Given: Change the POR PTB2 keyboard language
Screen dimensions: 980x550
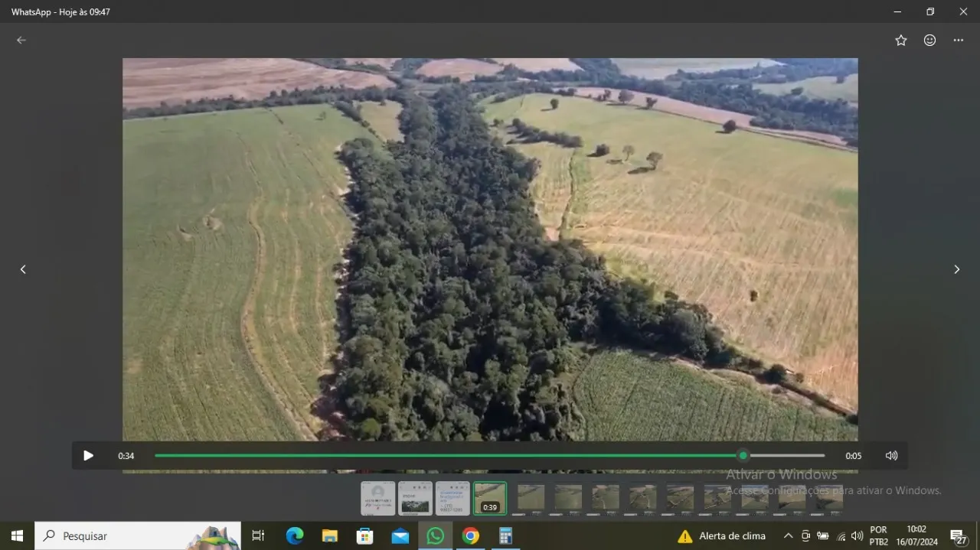Looking at the screenshot, I should 879,536.
